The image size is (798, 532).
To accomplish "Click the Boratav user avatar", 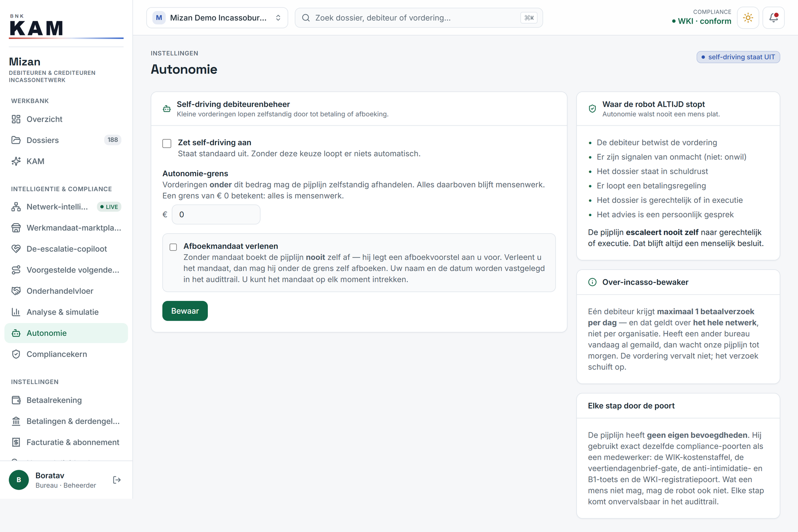I will pyautogui.click(x=19, y=480).
